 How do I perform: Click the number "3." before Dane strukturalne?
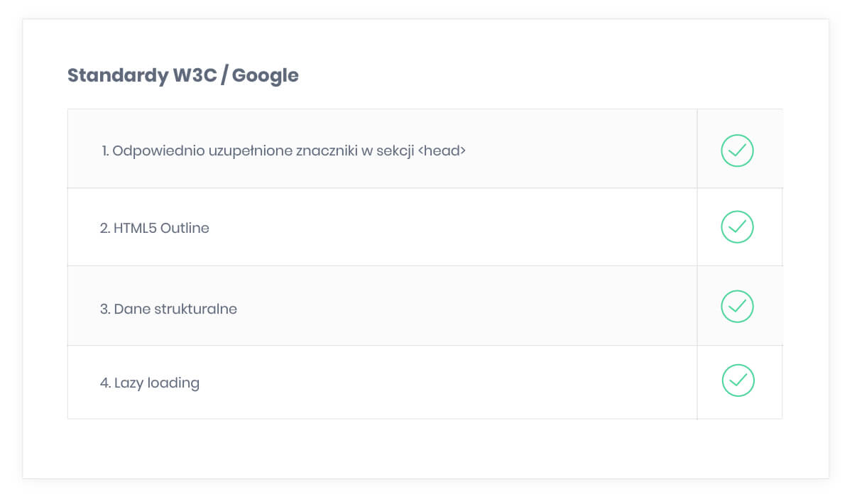105,309
